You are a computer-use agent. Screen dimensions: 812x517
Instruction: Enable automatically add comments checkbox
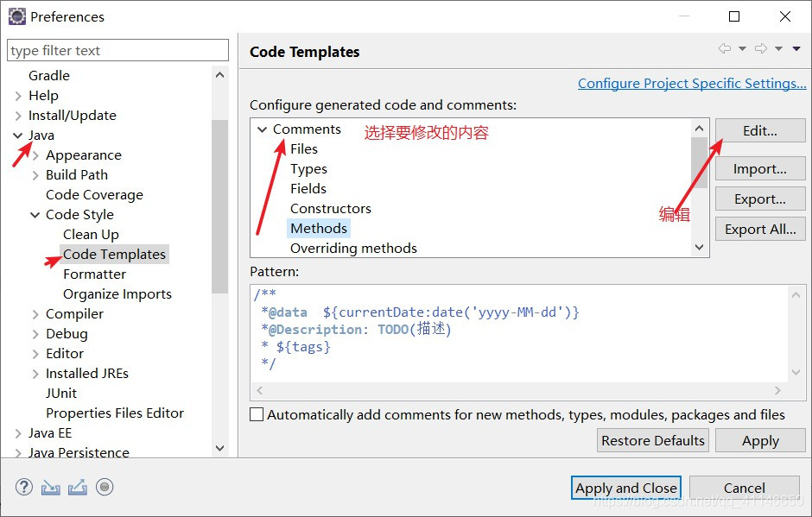(x=257, y=414)
